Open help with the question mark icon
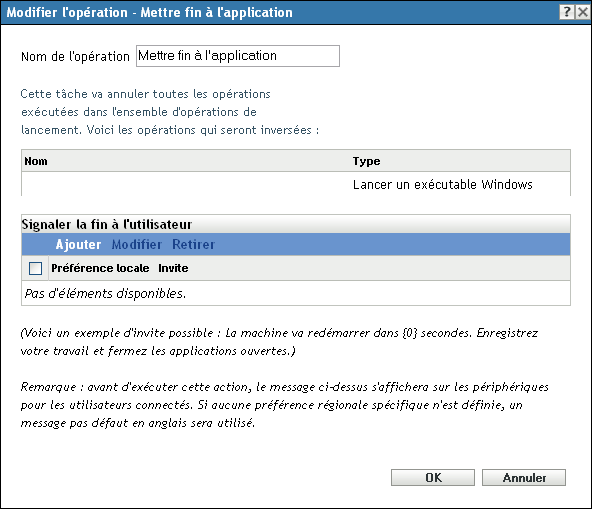Image resolution: width=592 pixels, height=509 pixels. (x=567, y=12)
